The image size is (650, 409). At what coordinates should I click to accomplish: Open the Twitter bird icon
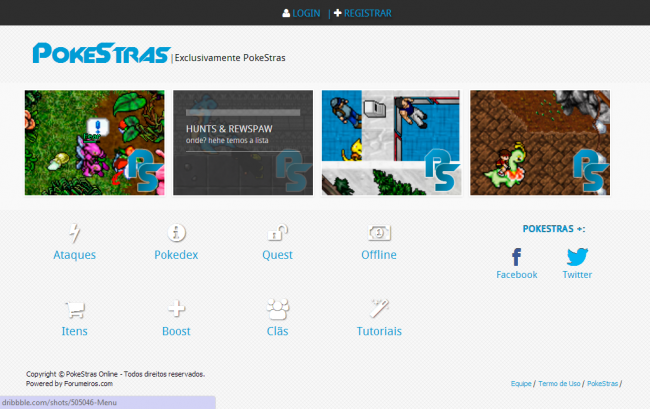coord(577,257)
